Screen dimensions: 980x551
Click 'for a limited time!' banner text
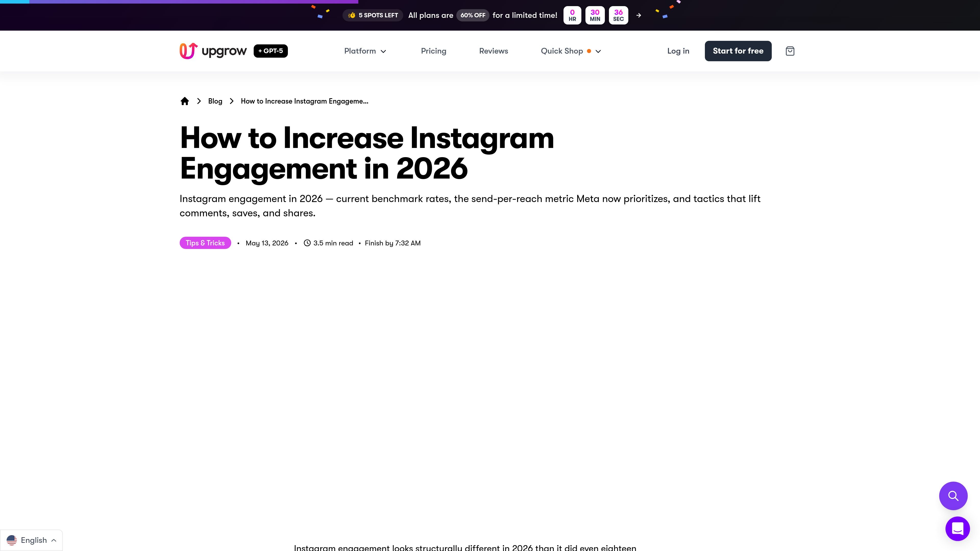(525, 15)
